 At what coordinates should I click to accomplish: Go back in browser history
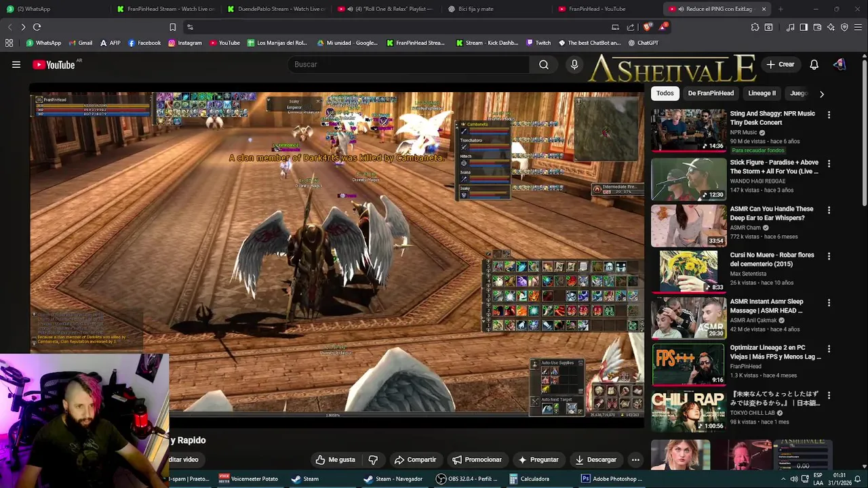click(9, 27)
